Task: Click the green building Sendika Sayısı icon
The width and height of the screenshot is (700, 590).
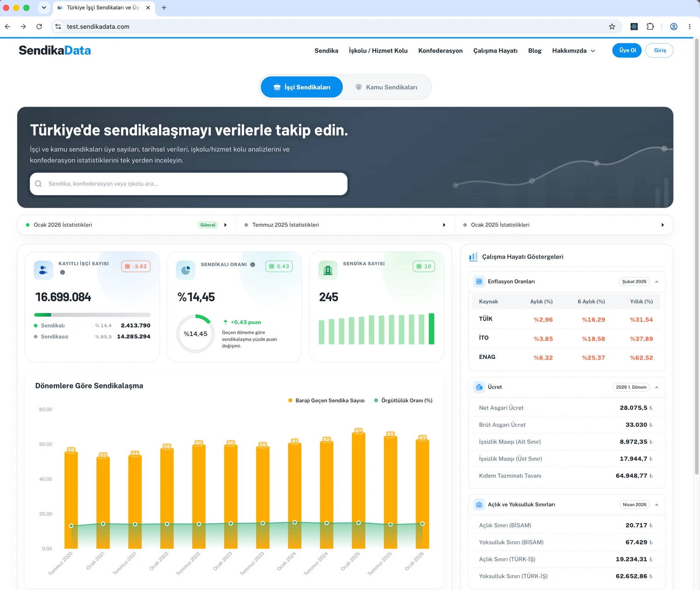Action: click(328, 270)
